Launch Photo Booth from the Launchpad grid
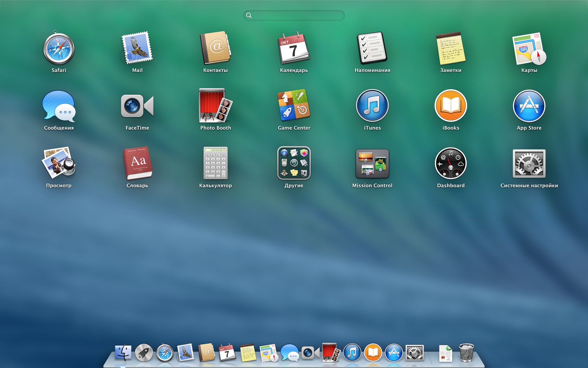This screenshot has width=588, height=368. coord(215,106)
